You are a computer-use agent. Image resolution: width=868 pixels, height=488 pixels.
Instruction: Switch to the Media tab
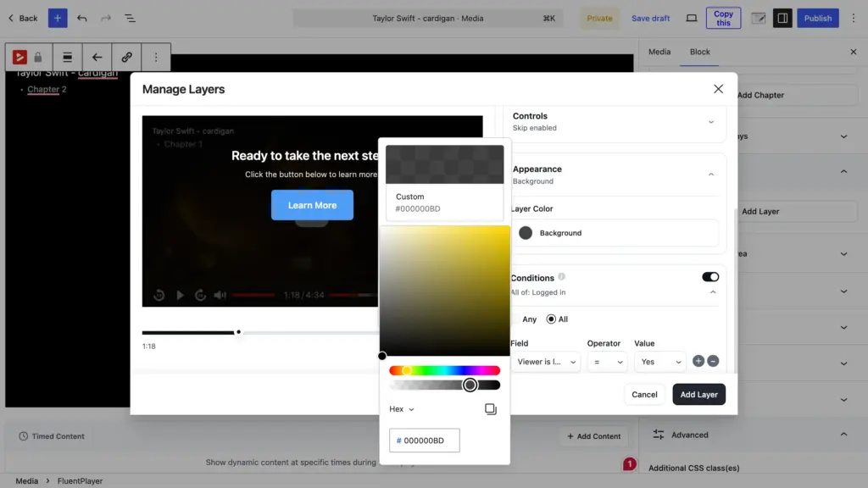point(659,52)
